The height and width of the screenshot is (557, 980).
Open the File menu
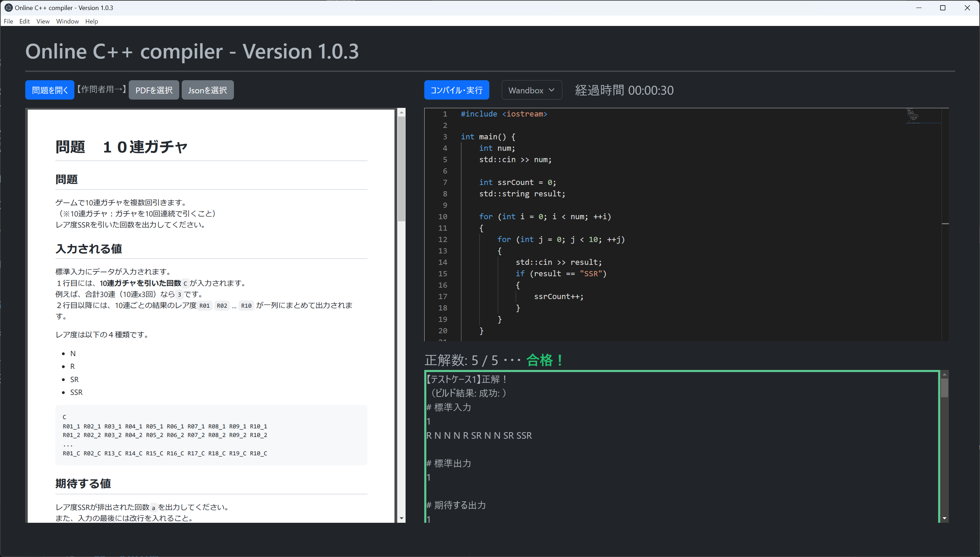[x=8, y=21]
